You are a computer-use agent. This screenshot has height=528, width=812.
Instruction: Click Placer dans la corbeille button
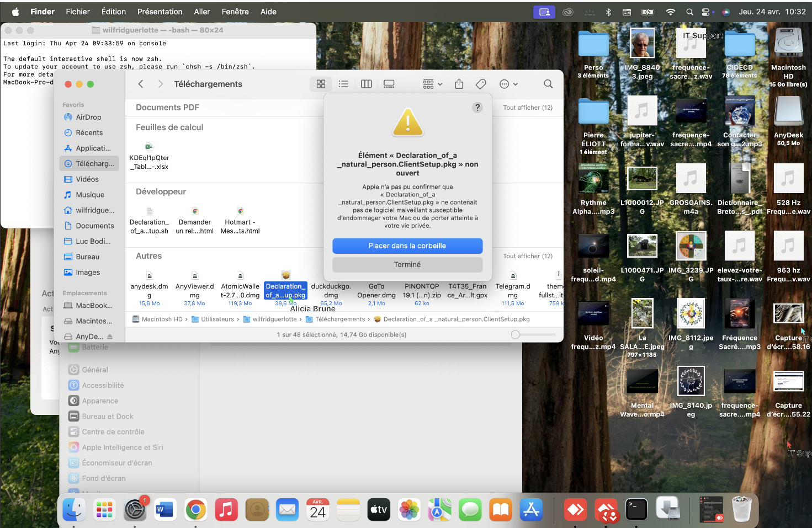(407, 246)
